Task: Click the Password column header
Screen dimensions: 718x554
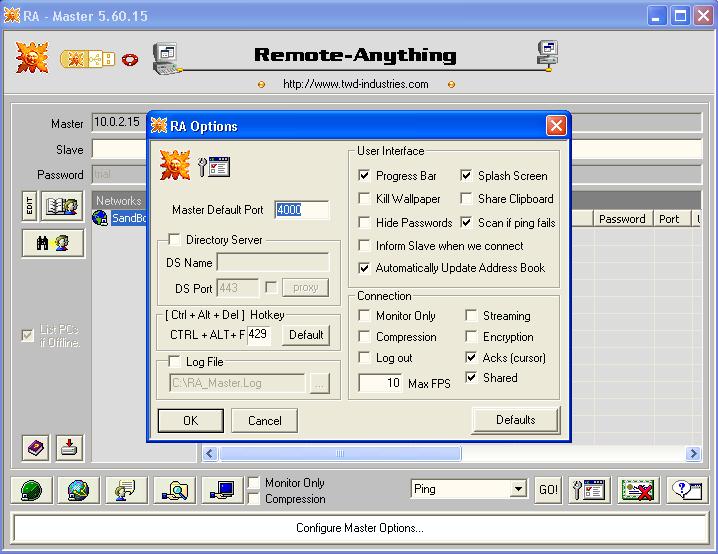Action: pos(622,219)
